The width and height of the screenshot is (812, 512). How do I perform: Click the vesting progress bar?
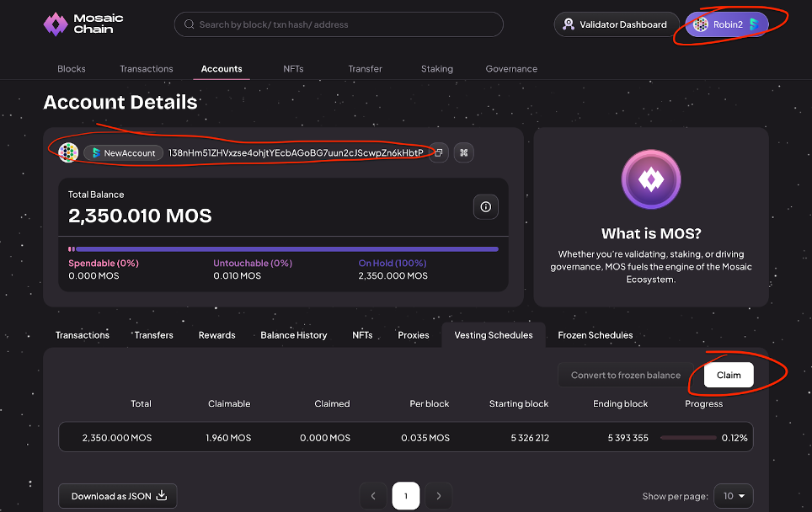pos(686,438)
